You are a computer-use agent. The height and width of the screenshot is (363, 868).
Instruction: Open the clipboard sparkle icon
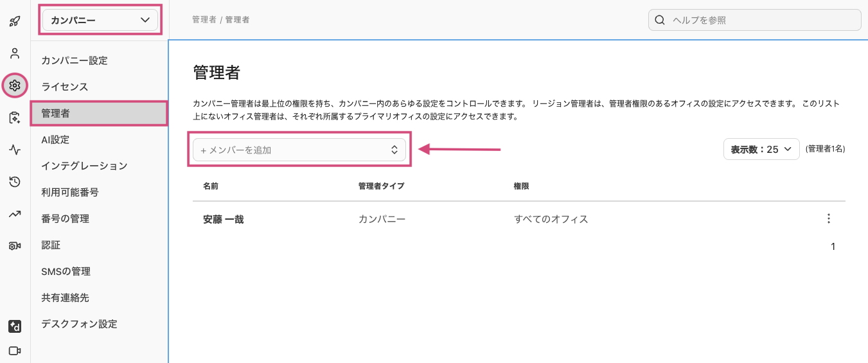(15, 118)
